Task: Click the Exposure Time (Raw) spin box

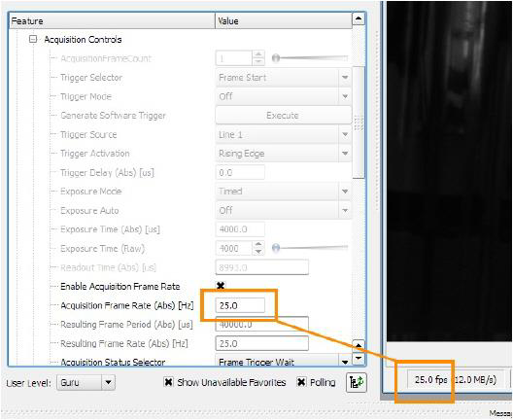Action: click(x=240, y=249)
